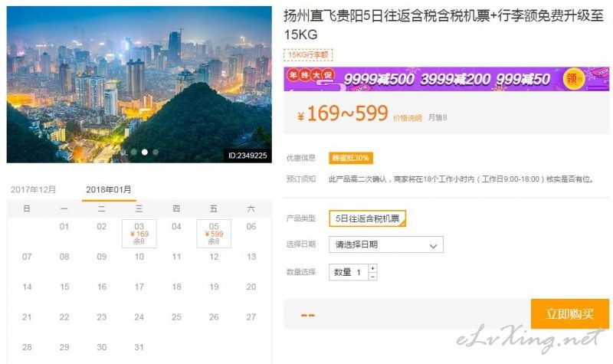
Task: Click calendar date 15
Action: tap(64, 287)
